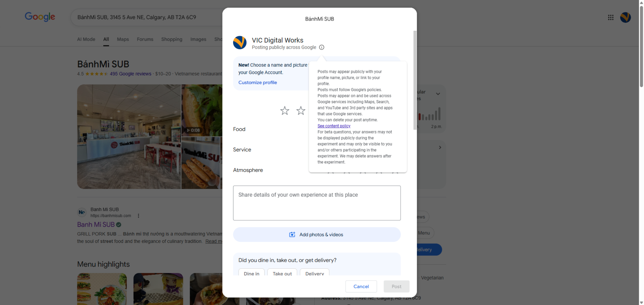Click the BánhMì SUB dialog title

tap(319, 19)
